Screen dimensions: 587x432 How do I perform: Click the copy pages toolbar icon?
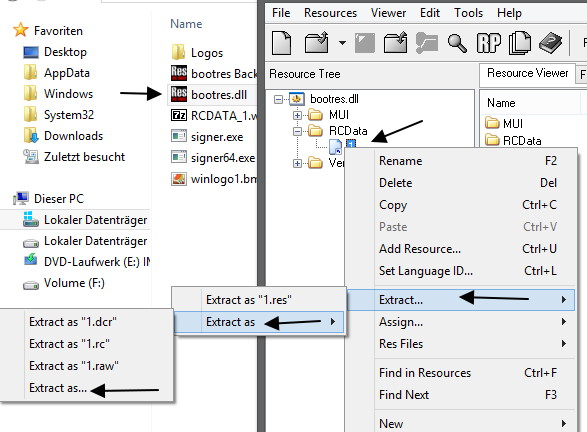(520, 43)
